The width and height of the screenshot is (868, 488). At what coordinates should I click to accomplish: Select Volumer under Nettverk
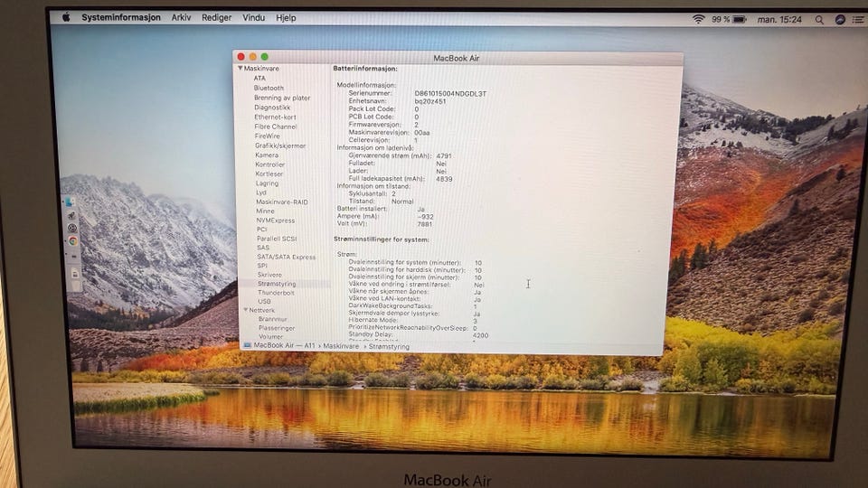coord(271,336)
